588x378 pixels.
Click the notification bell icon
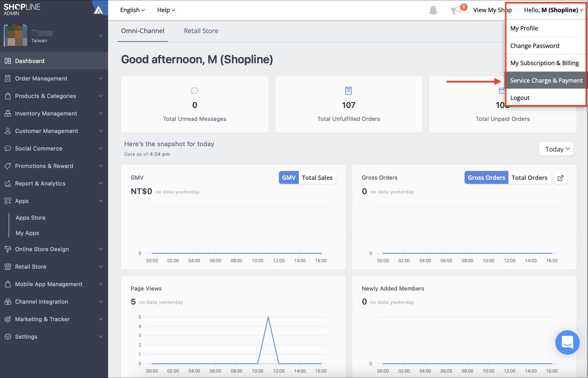coord(433,10)
